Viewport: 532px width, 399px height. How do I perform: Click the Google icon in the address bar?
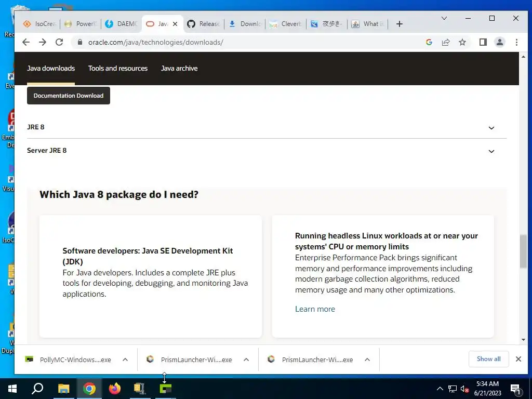click(429, 42)
